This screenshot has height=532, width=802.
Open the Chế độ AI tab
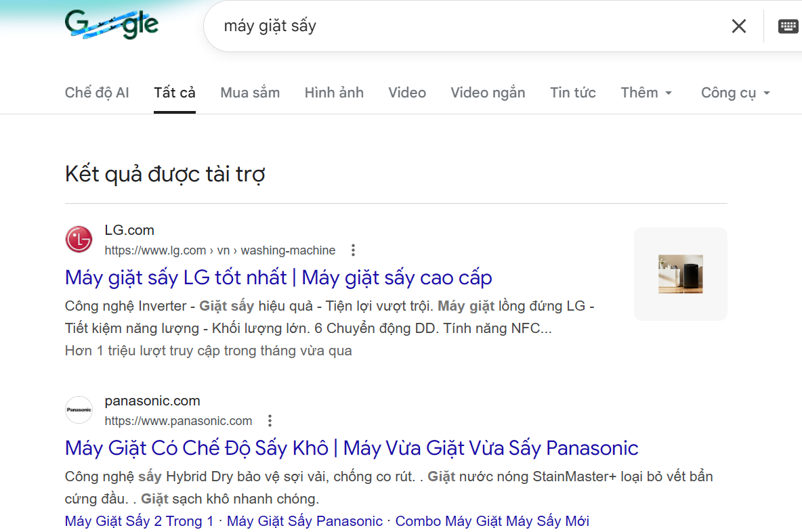(x=97, y=92)
